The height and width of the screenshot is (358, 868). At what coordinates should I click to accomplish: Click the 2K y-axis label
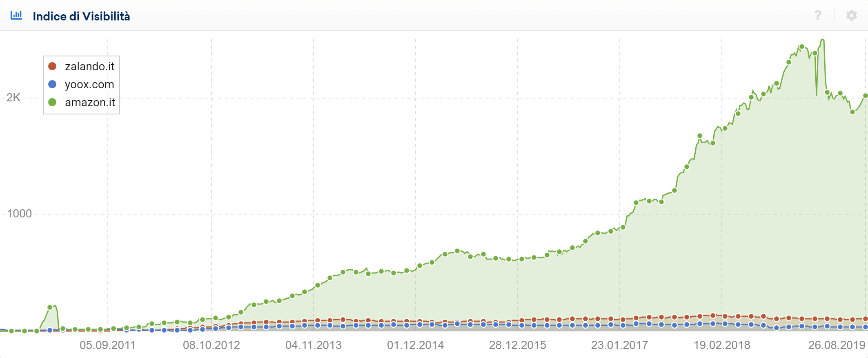[x=13, y=97]
